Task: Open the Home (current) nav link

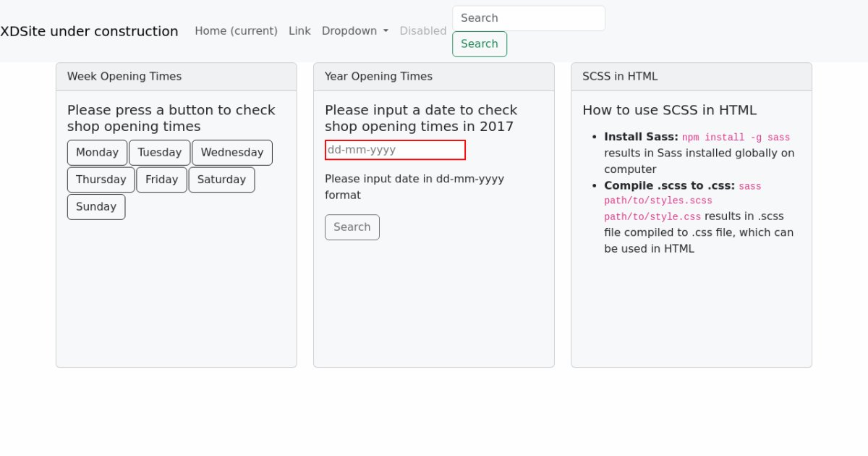Action: coord(236,31)
